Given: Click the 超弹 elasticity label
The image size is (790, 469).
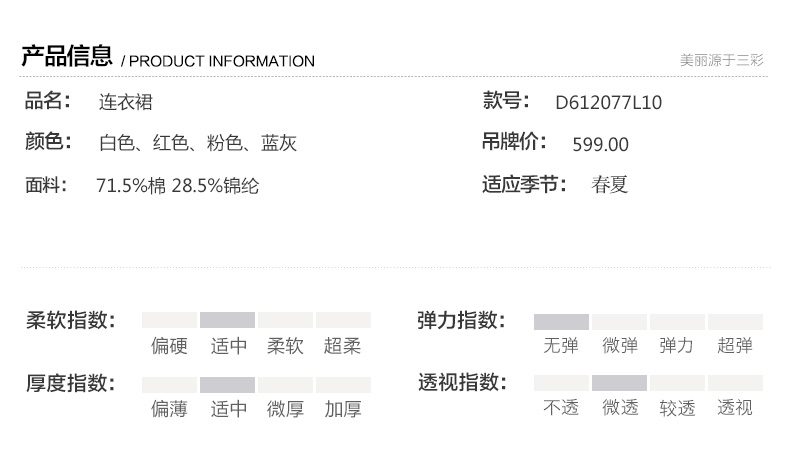Looking at the screenshot, I should click(x=735, y=346).
